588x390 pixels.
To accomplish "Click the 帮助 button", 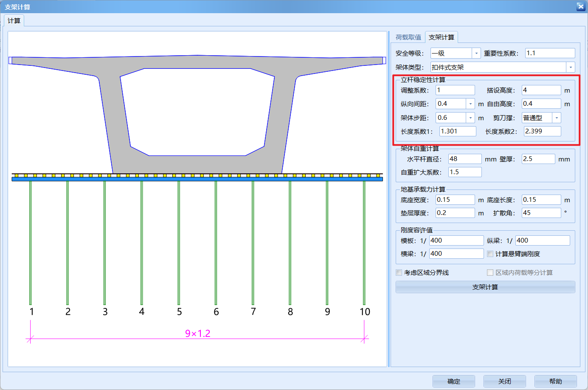I will [x=555, y=381].
